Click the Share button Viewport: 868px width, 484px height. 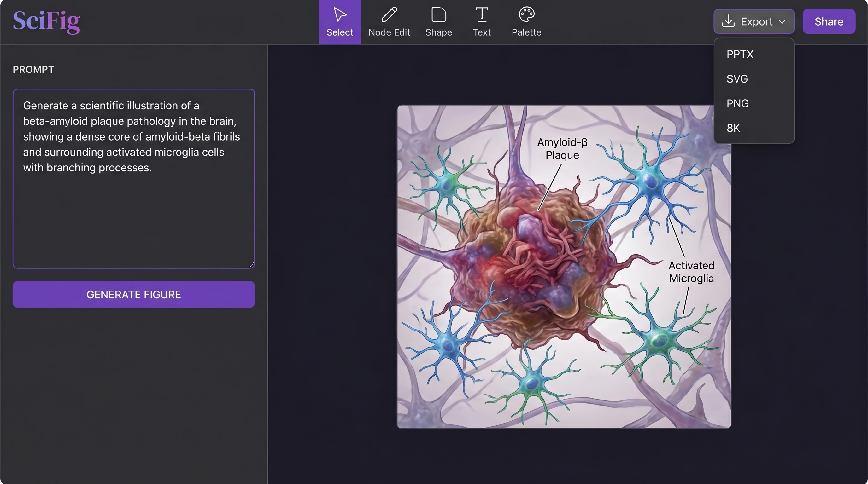coord(829,21)
